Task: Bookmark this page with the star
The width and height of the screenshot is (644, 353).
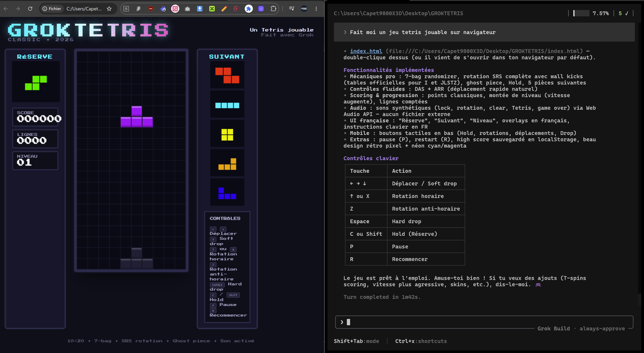Action: [x=109, y=9]
